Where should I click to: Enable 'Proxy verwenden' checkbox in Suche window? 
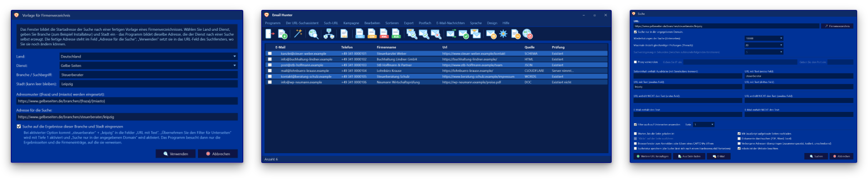click(635, 62)
